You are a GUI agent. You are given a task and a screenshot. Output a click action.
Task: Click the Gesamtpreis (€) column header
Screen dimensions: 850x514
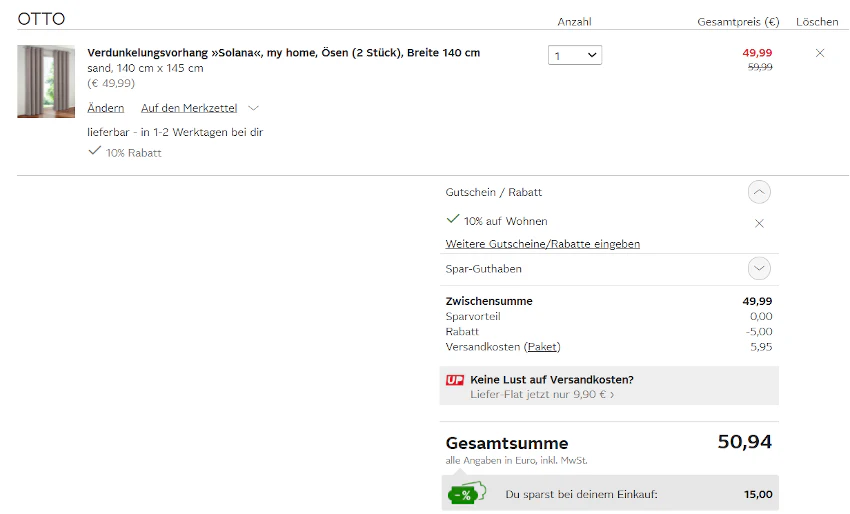[738, 22]
